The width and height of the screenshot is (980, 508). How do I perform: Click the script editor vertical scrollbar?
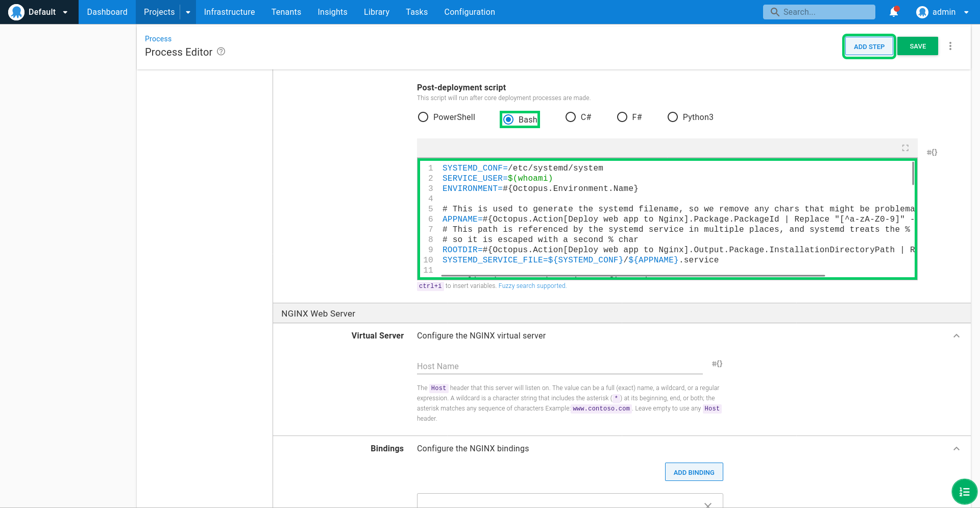pyautogui.click(x=913, y=174)
